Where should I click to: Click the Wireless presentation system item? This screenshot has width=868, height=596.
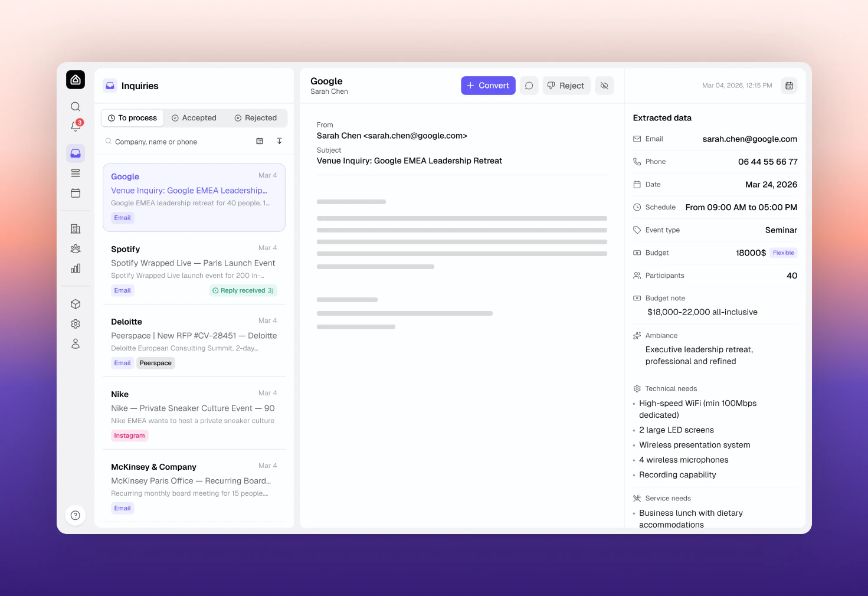pos(695,445)
